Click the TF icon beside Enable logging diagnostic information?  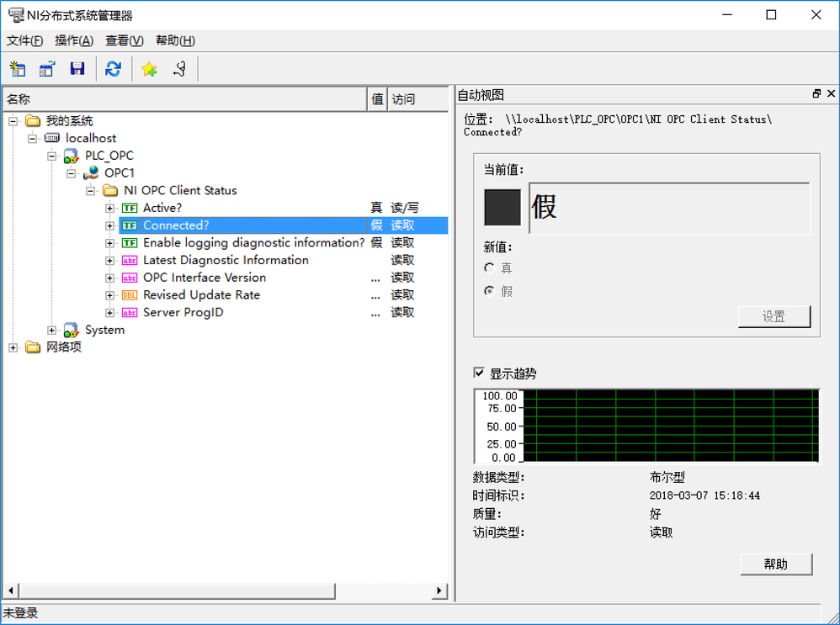click(x=130, y=242)
